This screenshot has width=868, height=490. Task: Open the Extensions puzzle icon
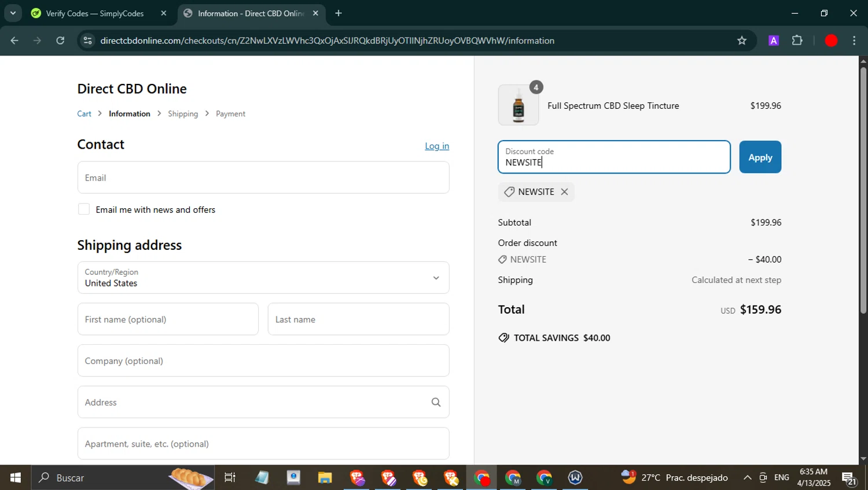click(x=797, y=40)
